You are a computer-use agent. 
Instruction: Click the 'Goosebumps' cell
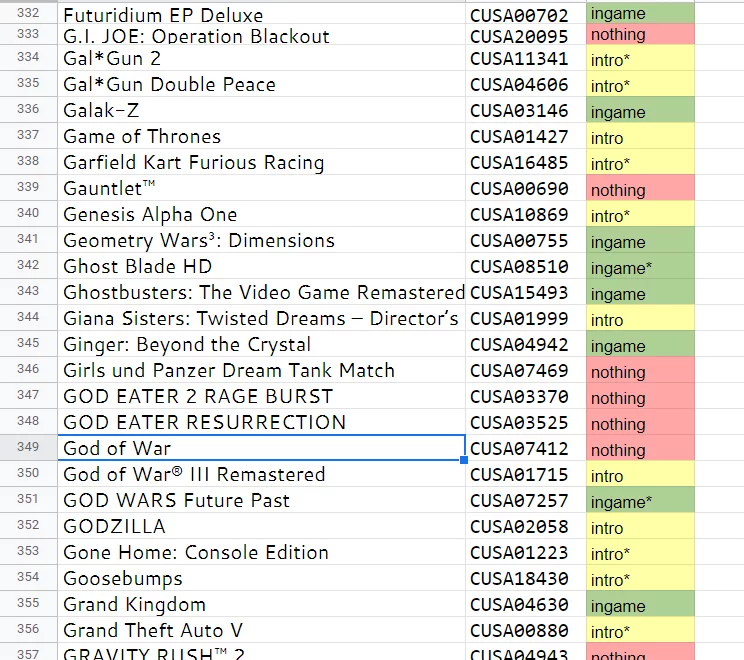point(261,577)
